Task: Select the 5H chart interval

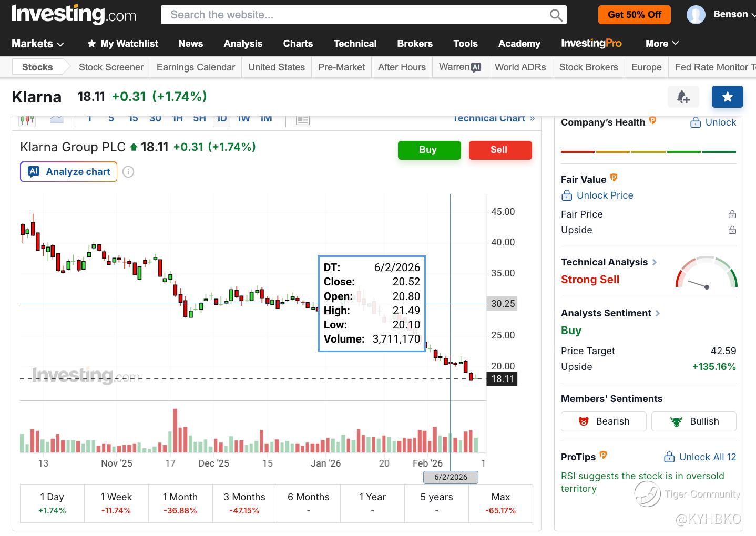Action: point(199,119)
